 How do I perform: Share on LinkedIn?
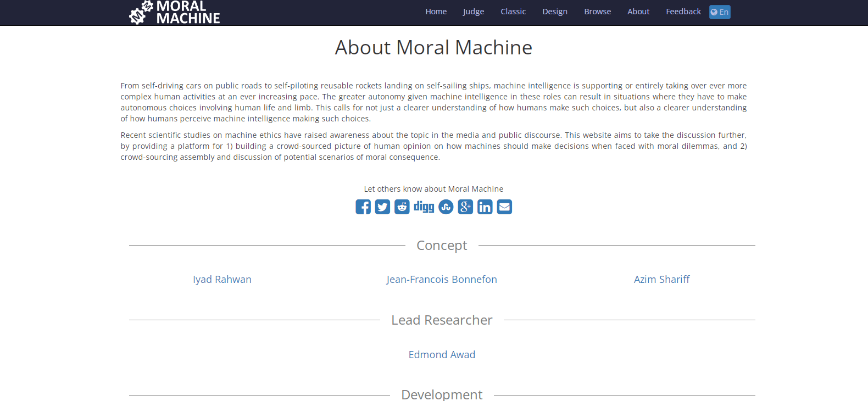point(485,207)
